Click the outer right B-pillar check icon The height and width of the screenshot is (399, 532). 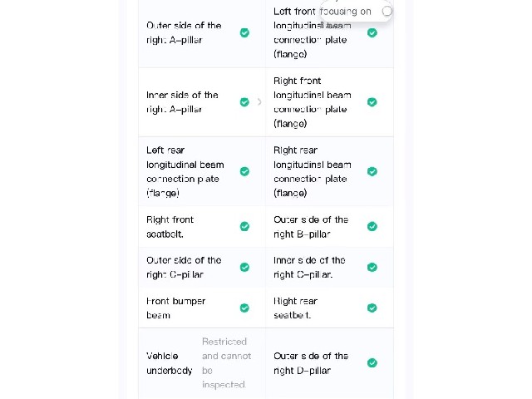pyautogui.click(x=372, y=226)
